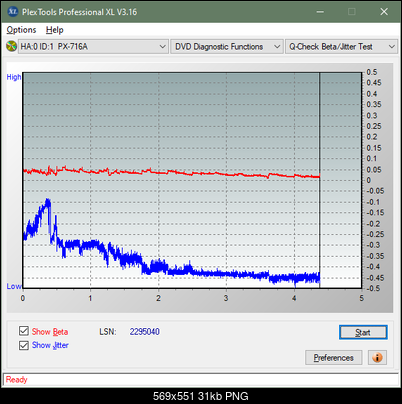Image resolution: width=402 pixels, height=404 pixels.
Task: Click the -0.5 value on the right axis
Action: coord(374,288)
